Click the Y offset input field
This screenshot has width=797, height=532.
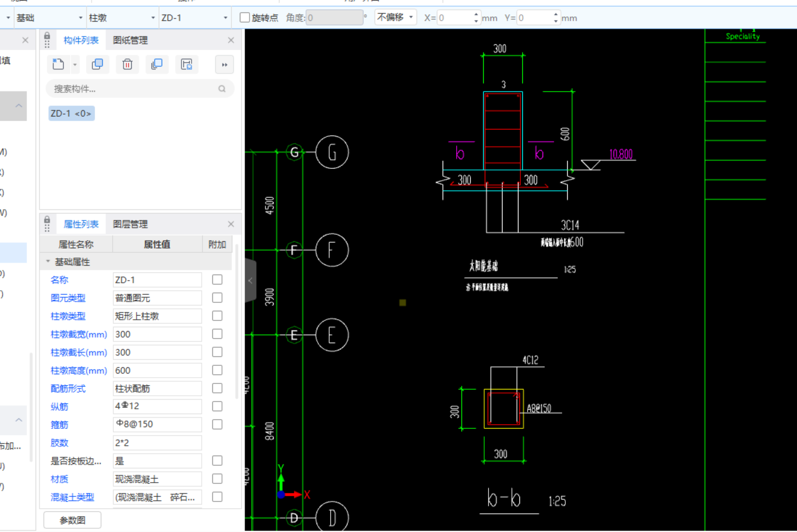click(534, 18)
